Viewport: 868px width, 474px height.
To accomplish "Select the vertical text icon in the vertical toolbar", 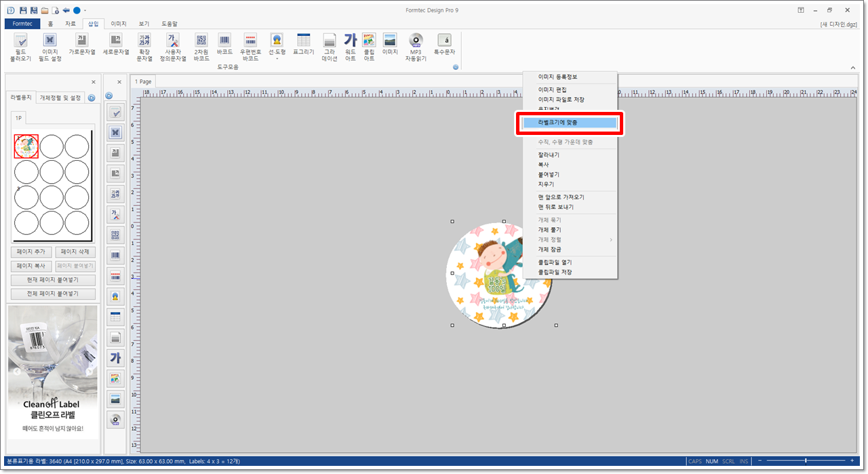I will pyautogui.click(x=115, y=174).
